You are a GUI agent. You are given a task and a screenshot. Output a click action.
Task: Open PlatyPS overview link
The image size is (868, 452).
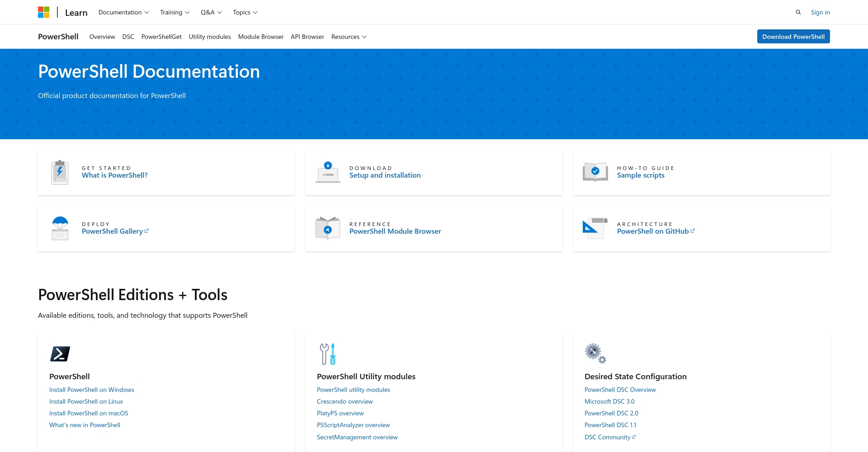click(340, 413)
